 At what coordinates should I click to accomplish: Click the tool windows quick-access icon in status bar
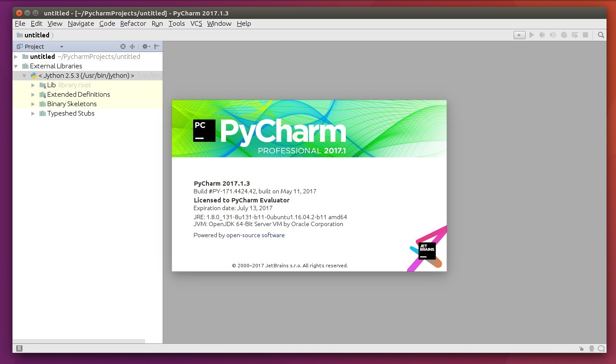pos(19,349)
